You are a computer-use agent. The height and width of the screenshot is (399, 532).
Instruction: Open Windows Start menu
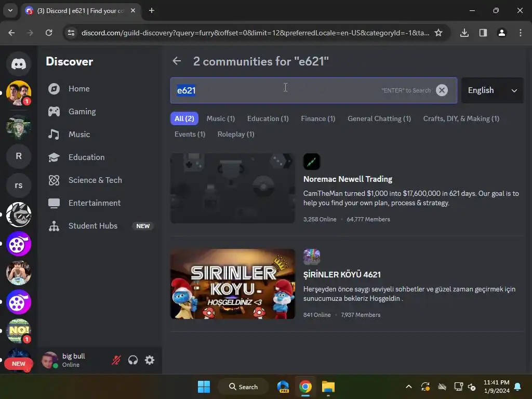point(204,387)
